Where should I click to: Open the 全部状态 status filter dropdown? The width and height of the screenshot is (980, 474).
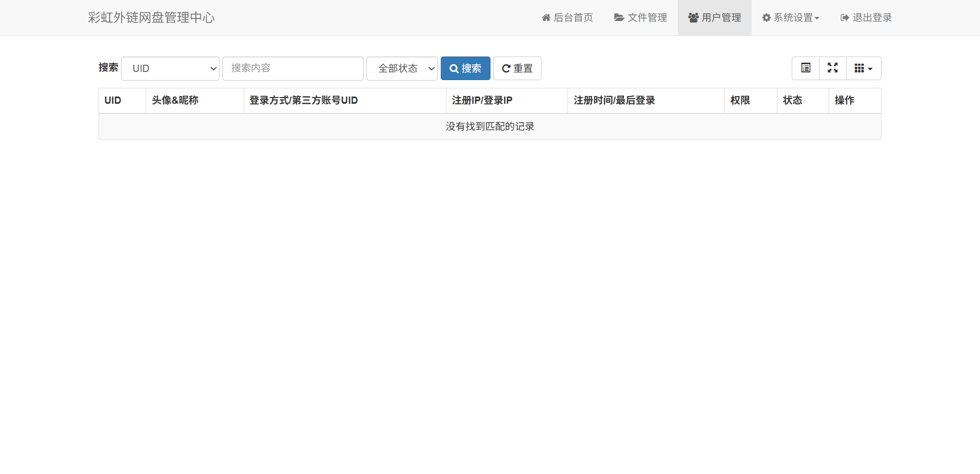coord(402,68)
